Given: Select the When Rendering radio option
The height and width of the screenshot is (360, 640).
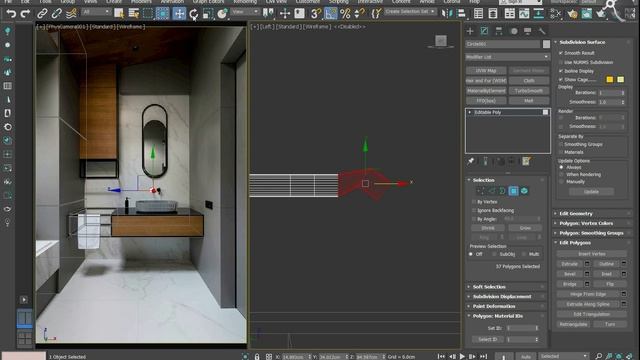Looking at the screenshot, I should point(561,175).
